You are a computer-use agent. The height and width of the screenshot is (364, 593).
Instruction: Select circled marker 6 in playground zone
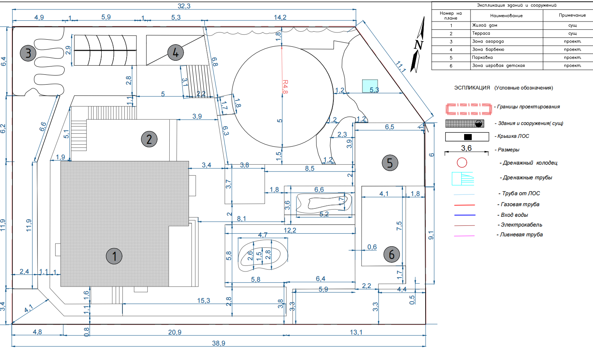coord(392,254)
